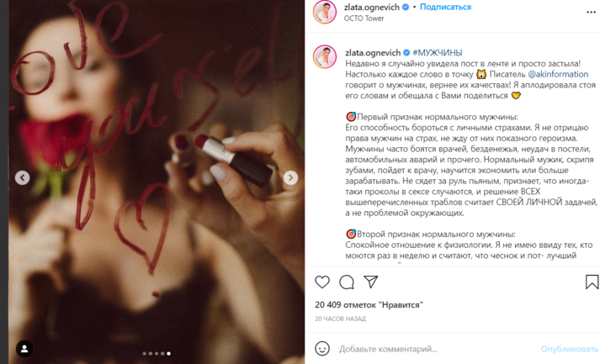Focus the Добавьте комментарий input field
600x364 pixels.
(436, 349)
